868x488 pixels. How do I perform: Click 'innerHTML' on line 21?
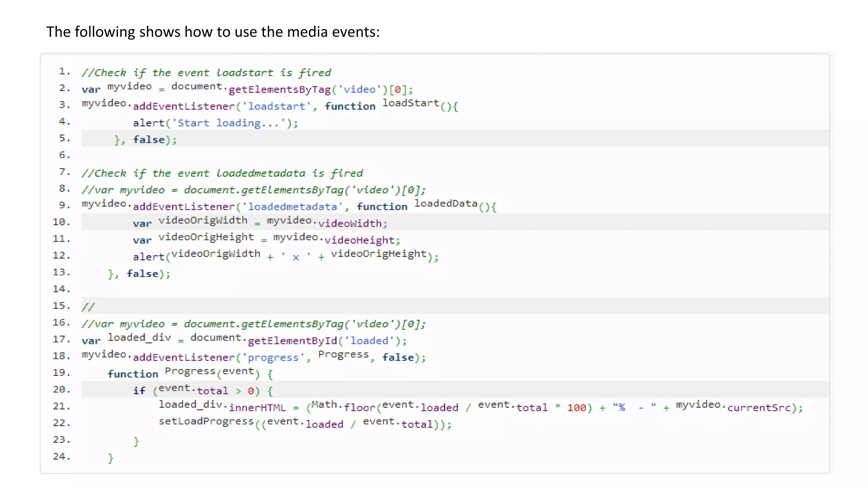[257, 408]
